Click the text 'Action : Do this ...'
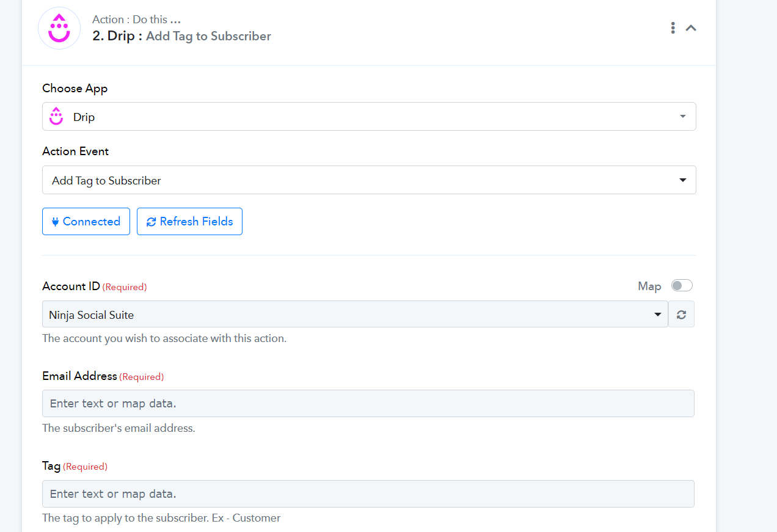 (136, 20)
